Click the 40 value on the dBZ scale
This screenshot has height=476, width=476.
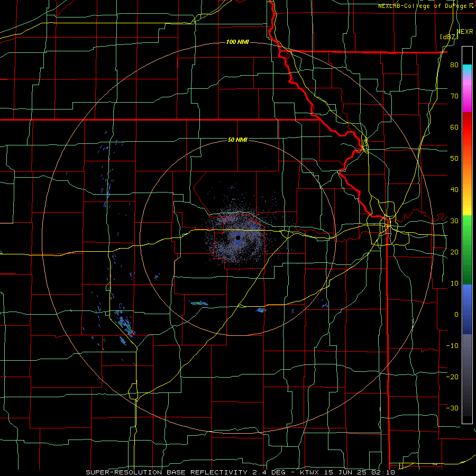pyautogui.click(x=454, y=190)
